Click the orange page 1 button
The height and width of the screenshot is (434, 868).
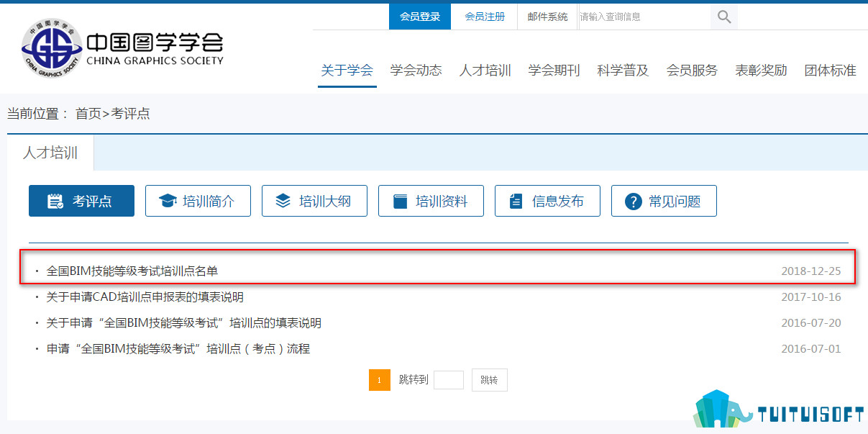click(x=380, y=380)
